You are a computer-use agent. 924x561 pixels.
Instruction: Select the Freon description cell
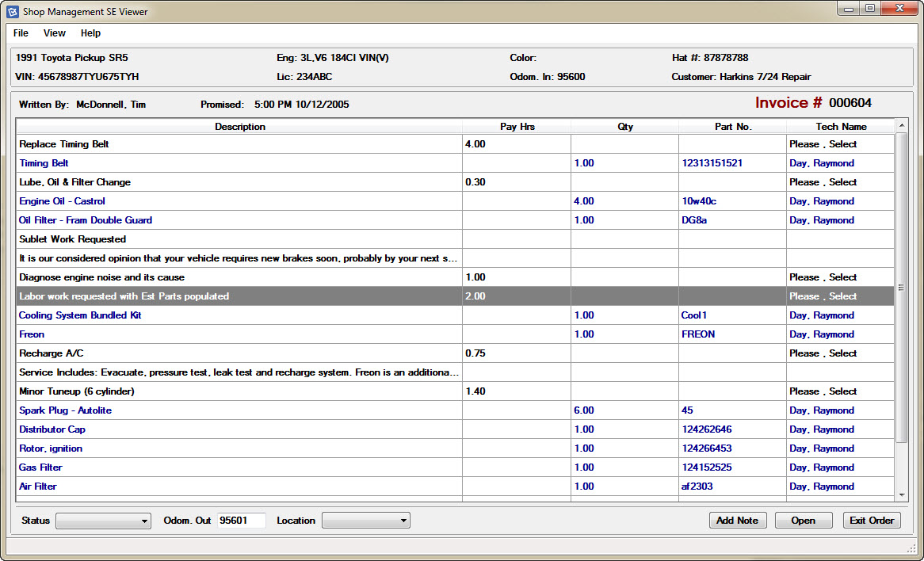point(240,334)
